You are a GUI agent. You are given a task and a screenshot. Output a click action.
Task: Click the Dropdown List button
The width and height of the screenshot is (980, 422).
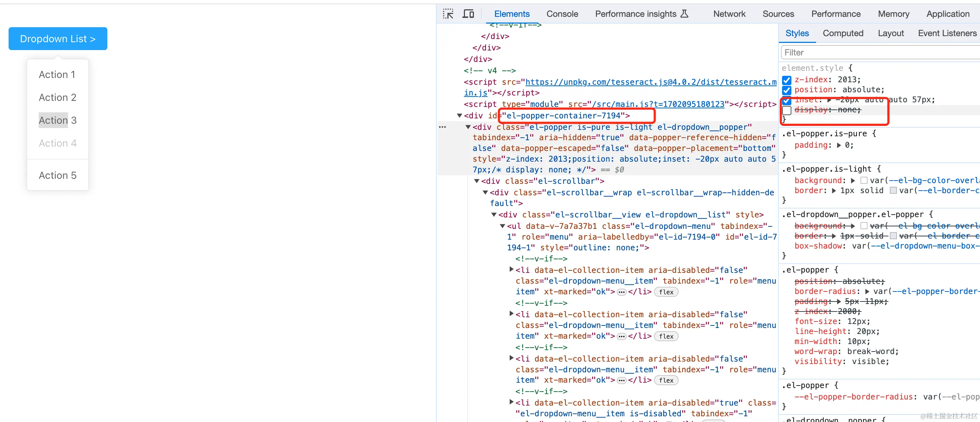point(58,39)
